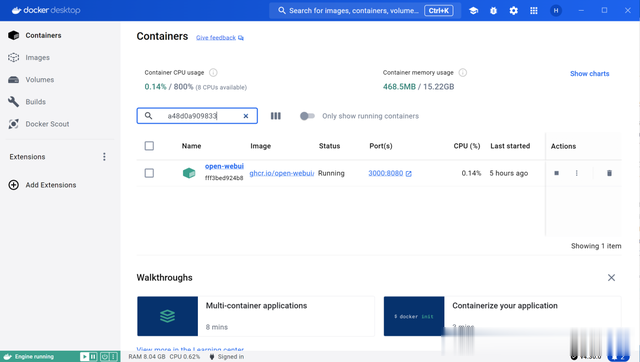Viewport: 640px width, 362px height.
Task: Open port 3000:8080 link
Action: pyautogui.click(x=386, y=173)
